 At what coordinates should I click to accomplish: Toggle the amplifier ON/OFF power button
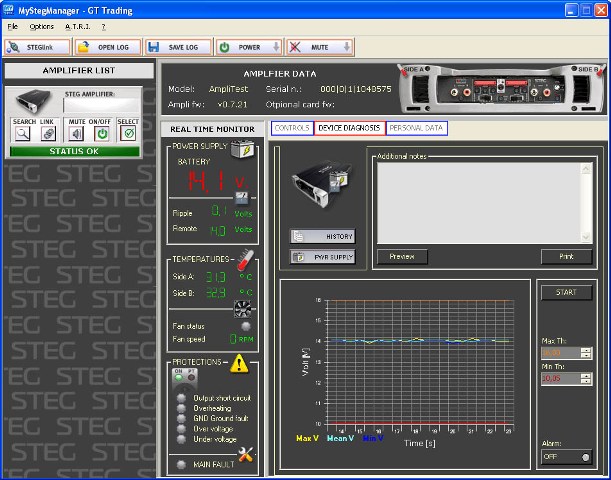pos(101,135)
